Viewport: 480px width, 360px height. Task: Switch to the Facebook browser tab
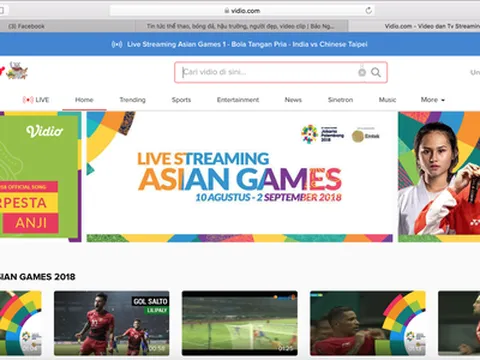pyautogui.click(x=67, y=26)
